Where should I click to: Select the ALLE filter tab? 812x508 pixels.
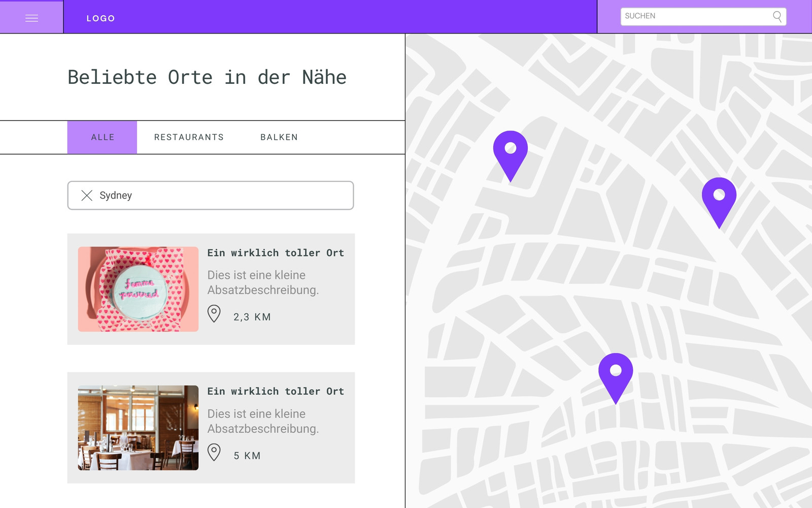[x=102, y=137]
